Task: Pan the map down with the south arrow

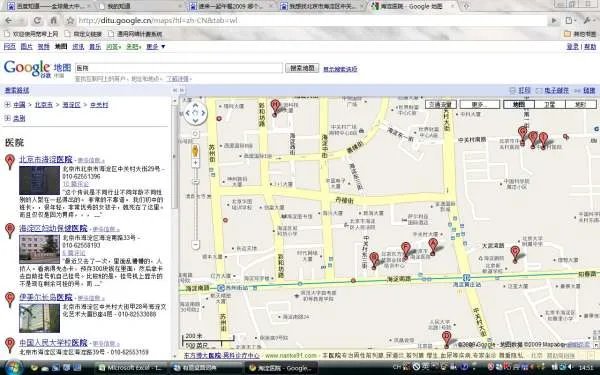Action: (x=195, y=121)
